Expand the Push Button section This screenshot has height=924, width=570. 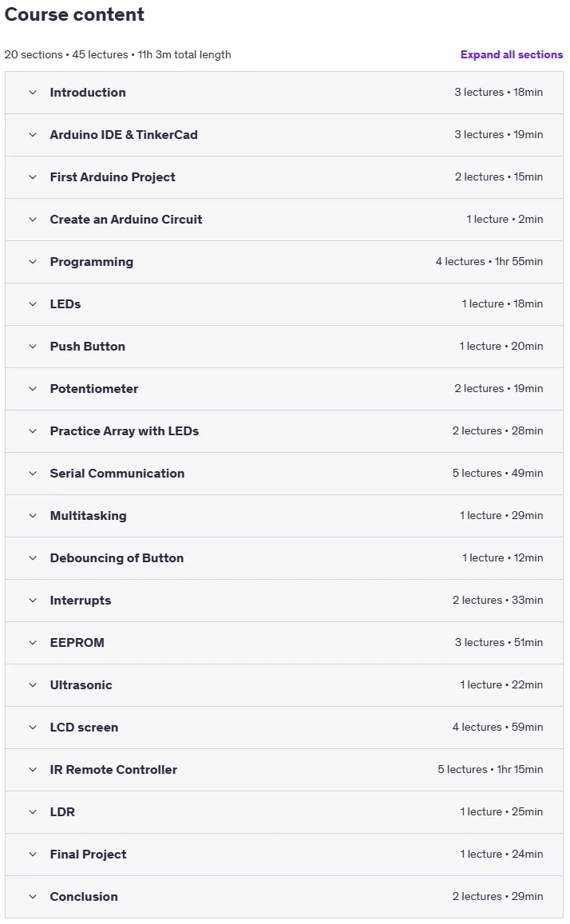[x=284, y=347]
